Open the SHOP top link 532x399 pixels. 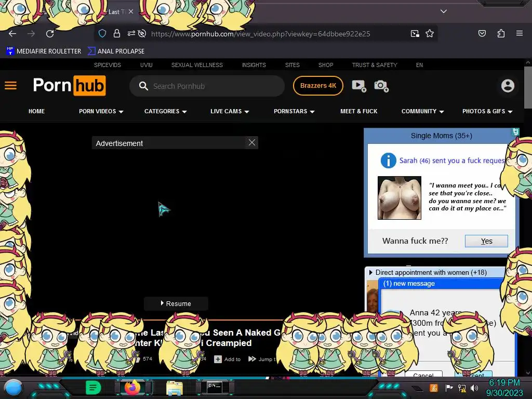point(326,65)
